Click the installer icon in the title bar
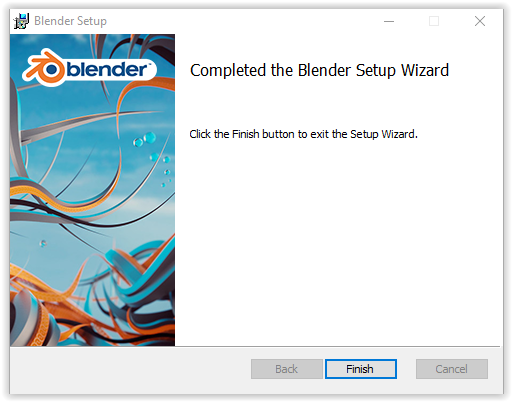Image resolution: width=512 pixels, height=402 pixels. [x=21, y=21]
